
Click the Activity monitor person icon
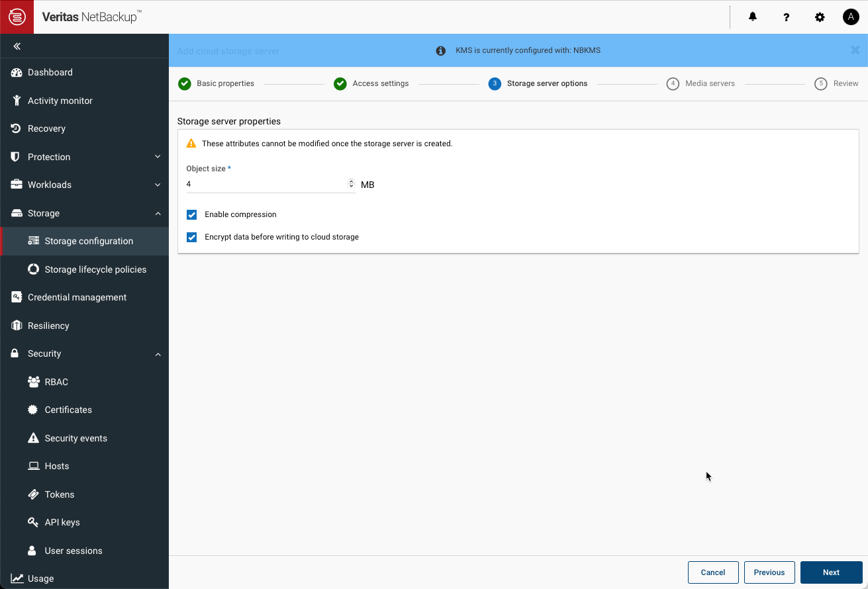point(17,101)
